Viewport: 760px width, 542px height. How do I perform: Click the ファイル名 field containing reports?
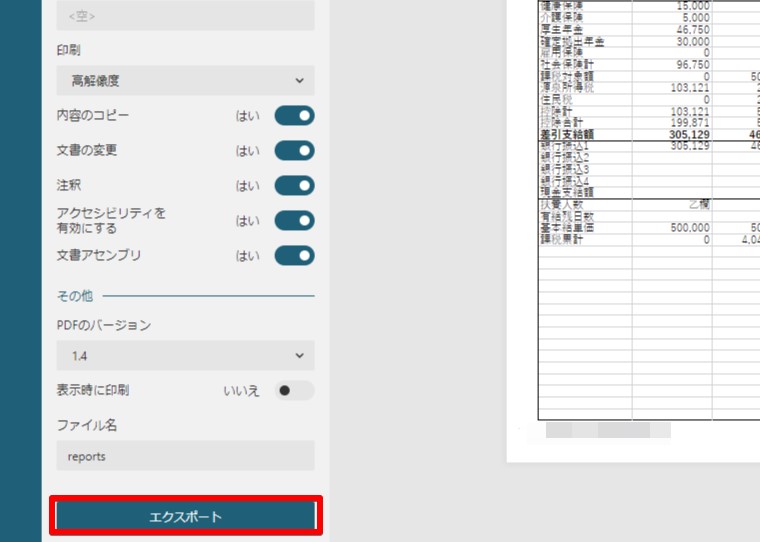pos(186,456)
